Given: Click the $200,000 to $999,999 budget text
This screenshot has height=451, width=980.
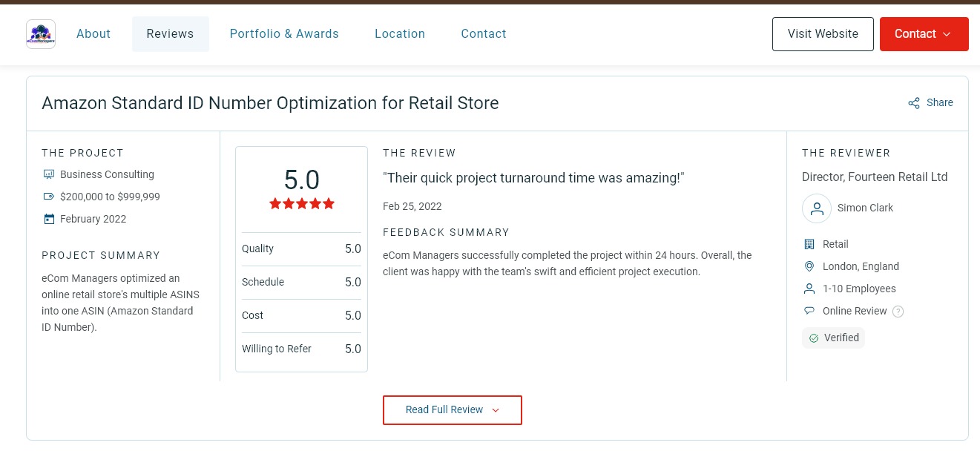Looking at the screenshot, I should (110, 197).
